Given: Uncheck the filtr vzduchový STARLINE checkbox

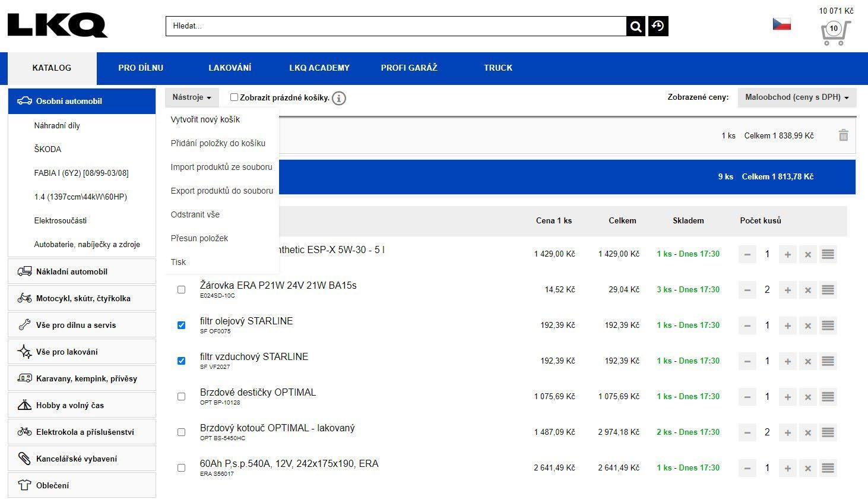Looking at the screenshot, I should click(181, 361).
